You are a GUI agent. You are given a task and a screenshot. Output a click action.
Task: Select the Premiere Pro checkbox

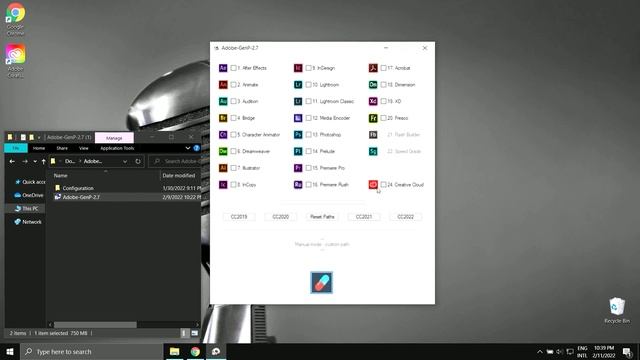coord(309,168)
